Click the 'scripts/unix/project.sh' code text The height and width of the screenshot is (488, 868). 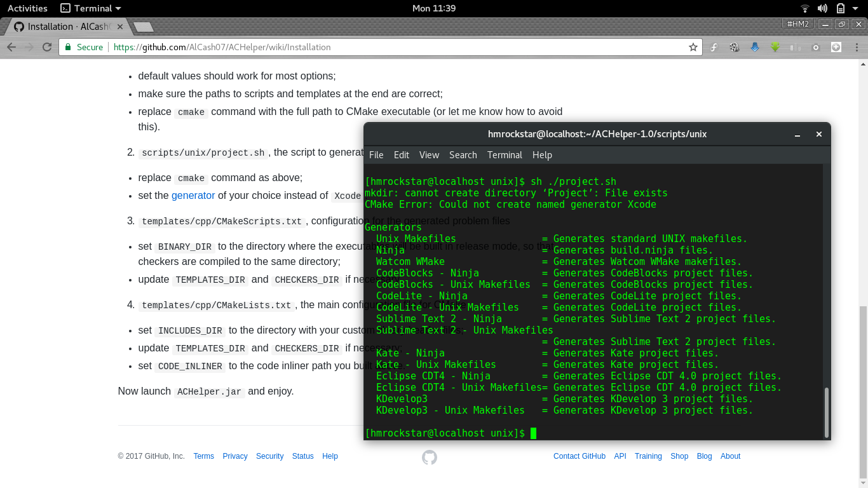(203, 152)
